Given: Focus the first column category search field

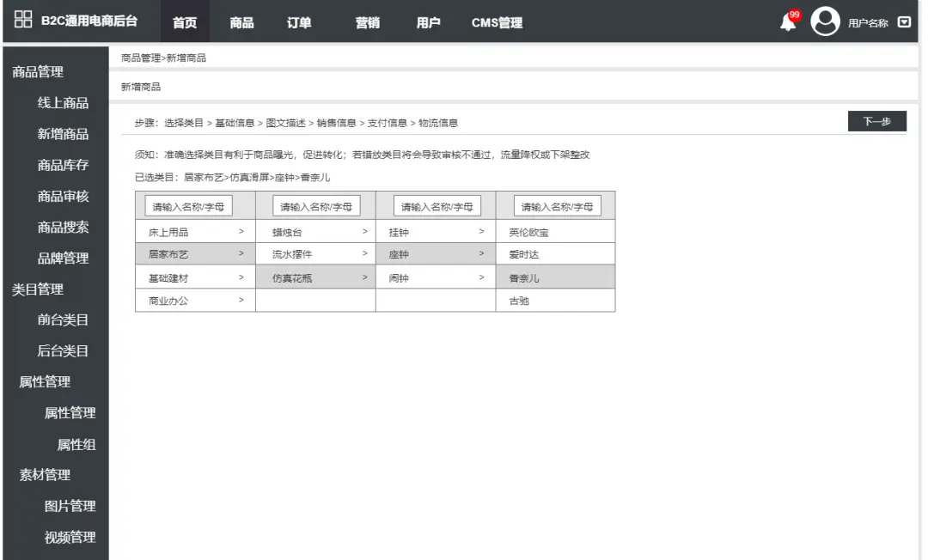Looking at the screenshot, I should (188, 206).
